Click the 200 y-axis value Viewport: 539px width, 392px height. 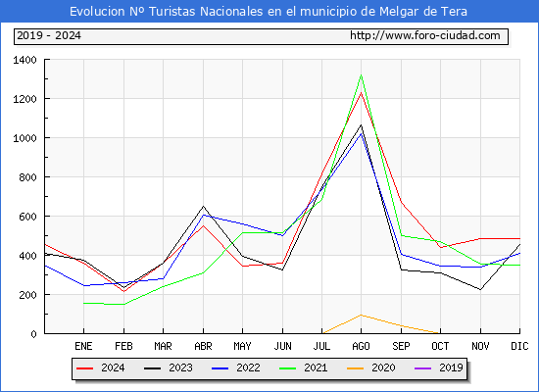(x=27, y=295)
